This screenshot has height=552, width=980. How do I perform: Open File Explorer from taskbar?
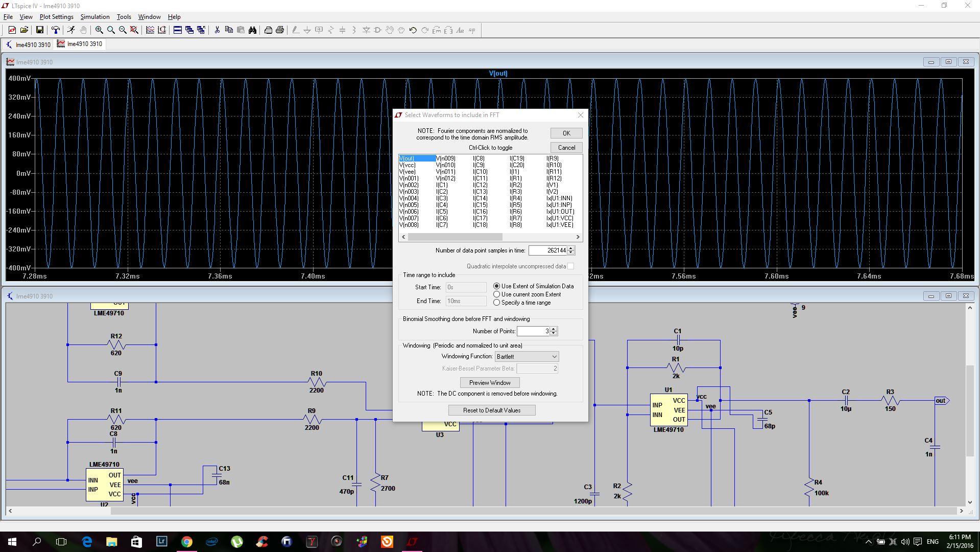(x=111, y=542)
